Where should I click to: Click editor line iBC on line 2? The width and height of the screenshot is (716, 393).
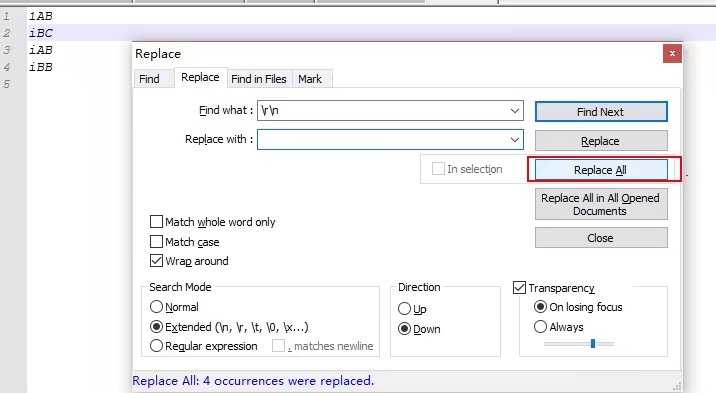tap(41, 33)
